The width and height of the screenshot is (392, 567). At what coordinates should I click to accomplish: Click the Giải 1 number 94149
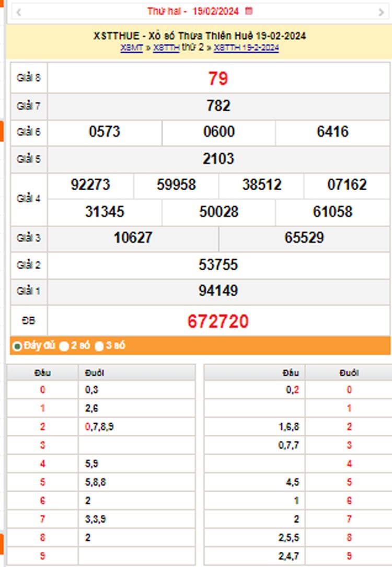pos(218,291)
